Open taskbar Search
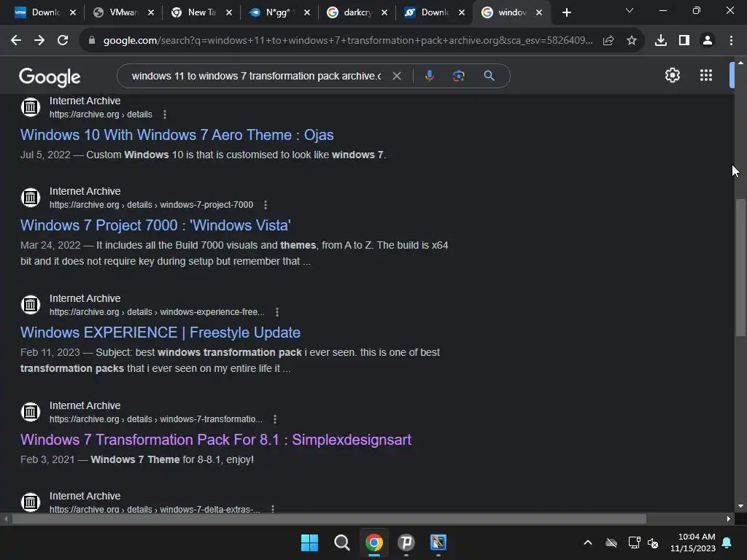The width and height of the screenshot is (747, 560). (341, 542)
